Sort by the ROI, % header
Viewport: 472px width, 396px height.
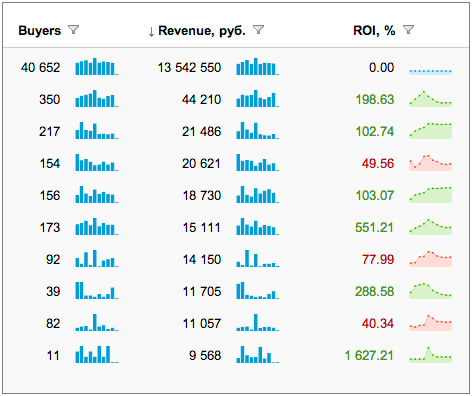coord(374,30)
